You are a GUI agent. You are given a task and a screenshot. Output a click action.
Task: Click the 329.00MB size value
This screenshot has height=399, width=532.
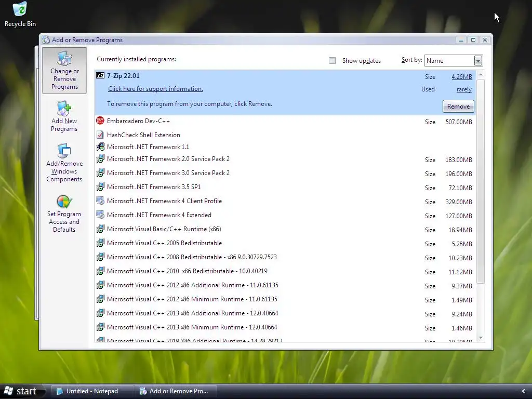click(x=459, y=202)
